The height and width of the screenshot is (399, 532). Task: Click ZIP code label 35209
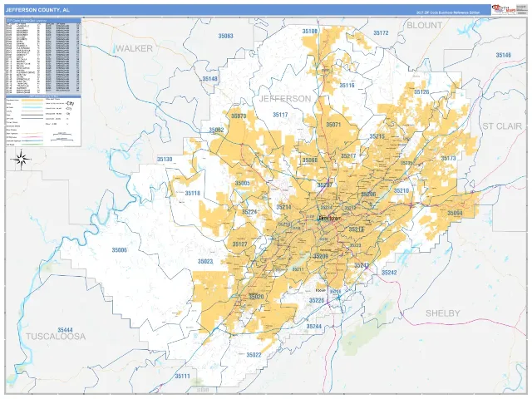321,256
